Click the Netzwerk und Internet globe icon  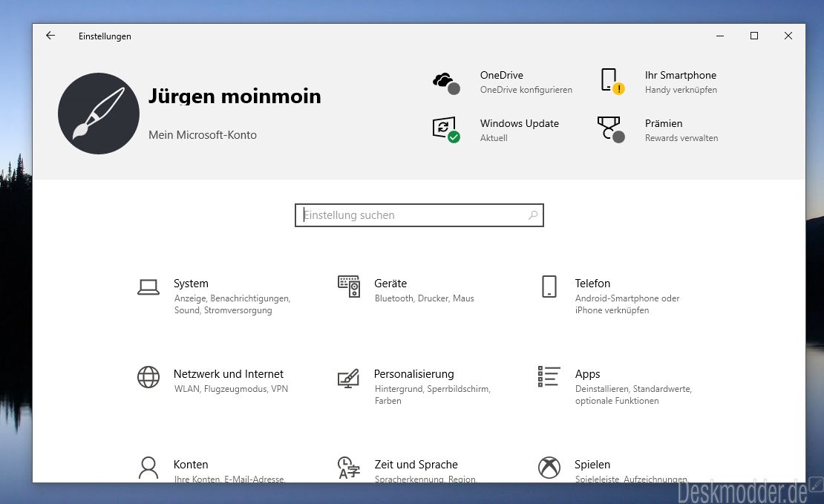pos(148,377)
